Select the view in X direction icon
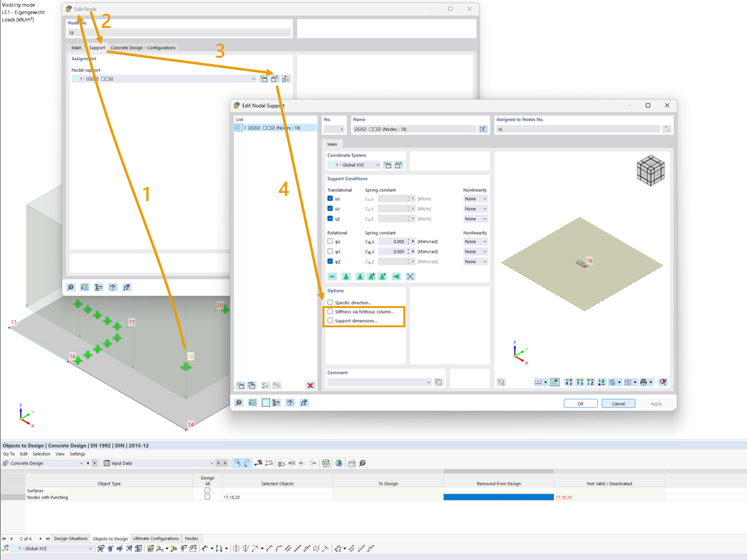 [568, 381]
